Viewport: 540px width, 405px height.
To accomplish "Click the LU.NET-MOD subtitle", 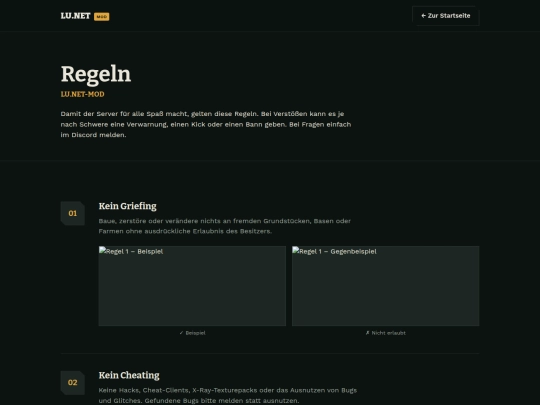I will 82,94.
